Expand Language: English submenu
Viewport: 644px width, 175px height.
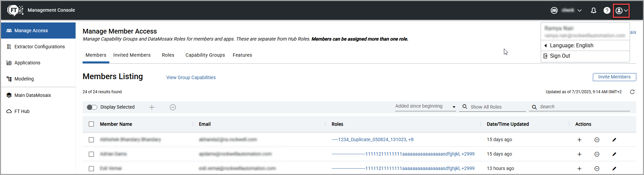click(571, 46)
